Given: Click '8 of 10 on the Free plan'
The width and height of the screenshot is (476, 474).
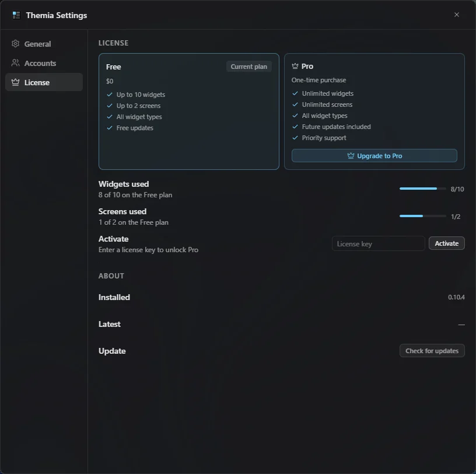Looking at the screenshot, I should tap(135, 195).
